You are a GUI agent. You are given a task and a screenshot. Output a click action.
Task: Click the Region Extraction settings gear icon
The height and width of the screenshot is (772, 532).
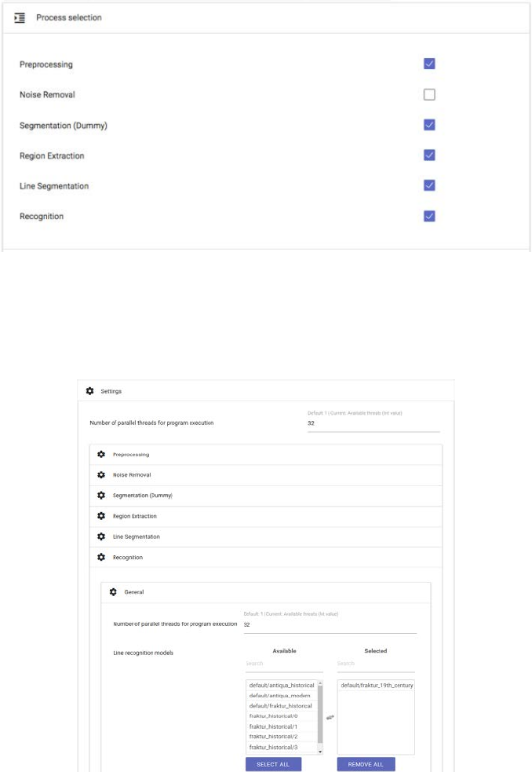pos(101,516)
